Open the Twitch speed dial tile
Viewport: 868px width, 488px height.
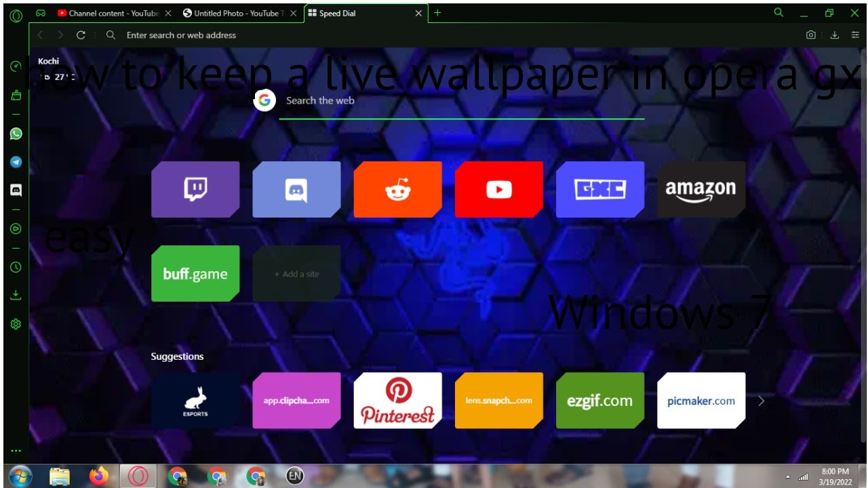(195, 190)
